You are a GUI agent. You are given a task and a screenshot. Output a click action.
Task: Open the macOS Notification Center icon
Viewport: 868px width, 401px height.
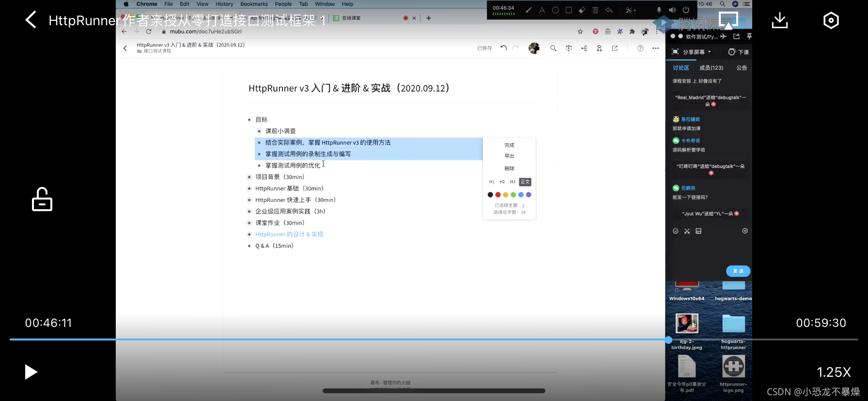(x=746, y=4)
